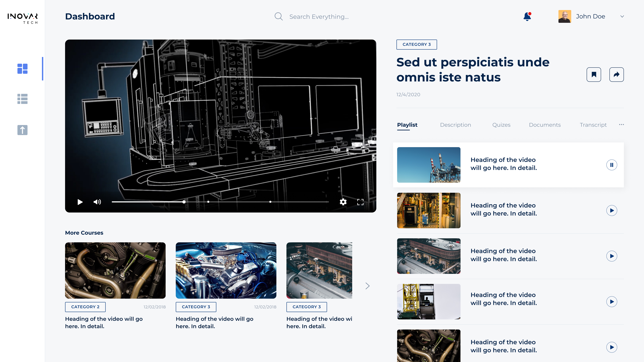Screen dimensions: 644x362
Task: Click the CATEGORY 3 tag above the title
Action: [x=416, y=44]
